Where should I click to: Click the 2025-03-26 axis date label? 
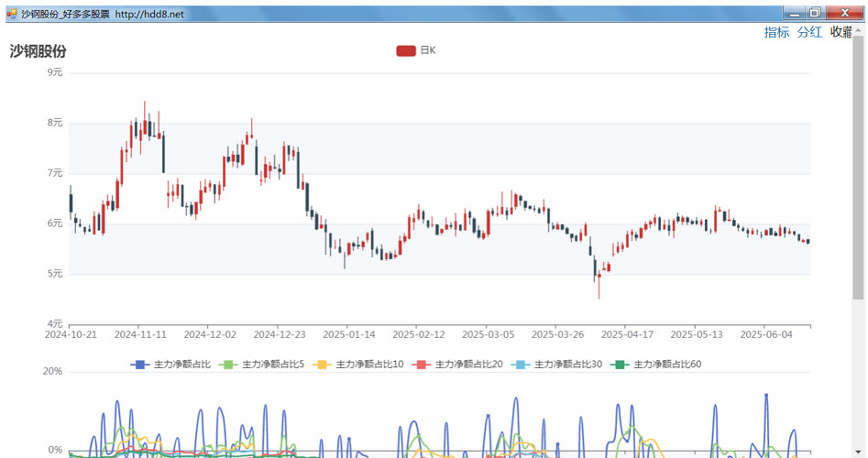pyautogui.click(x=557, y=334)
